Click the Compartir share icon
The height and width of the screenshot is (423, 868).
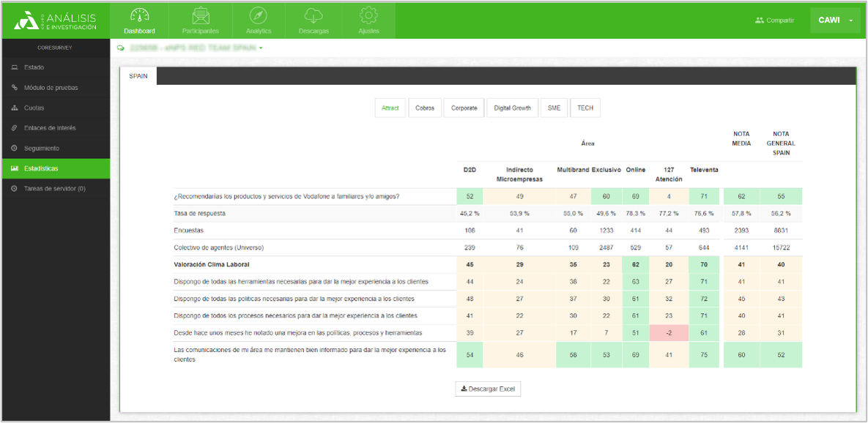tap(760, 20)
